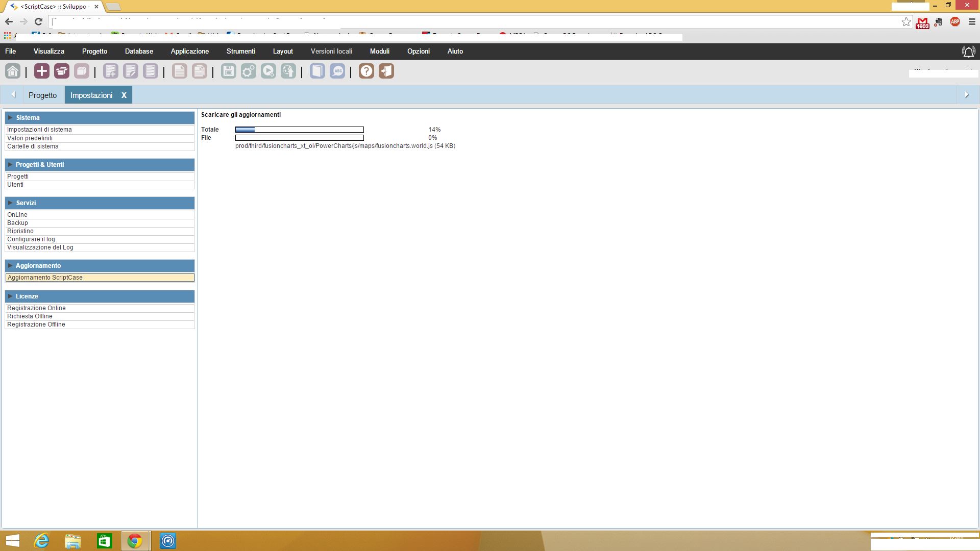The height and width of the screenshot is (551, 980).
Task: Select Aggiornamento ScriptCase in the sidebar
Action: tap(45, 278)
